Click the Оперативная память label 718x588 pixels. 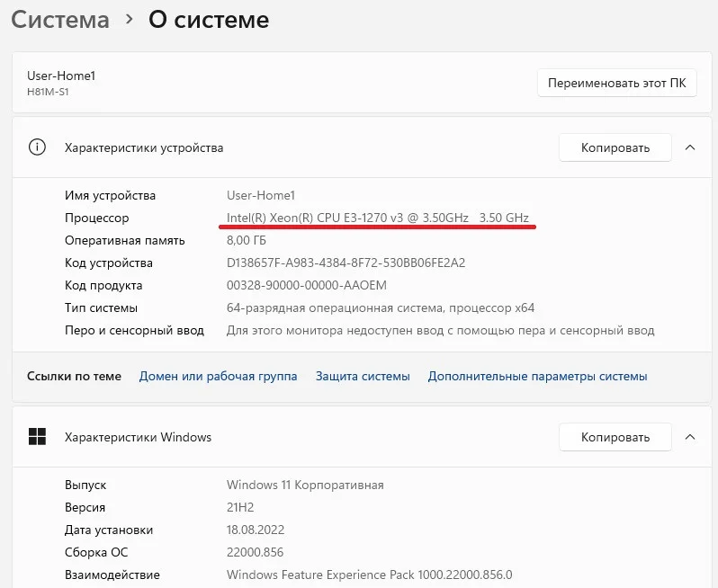124,240
